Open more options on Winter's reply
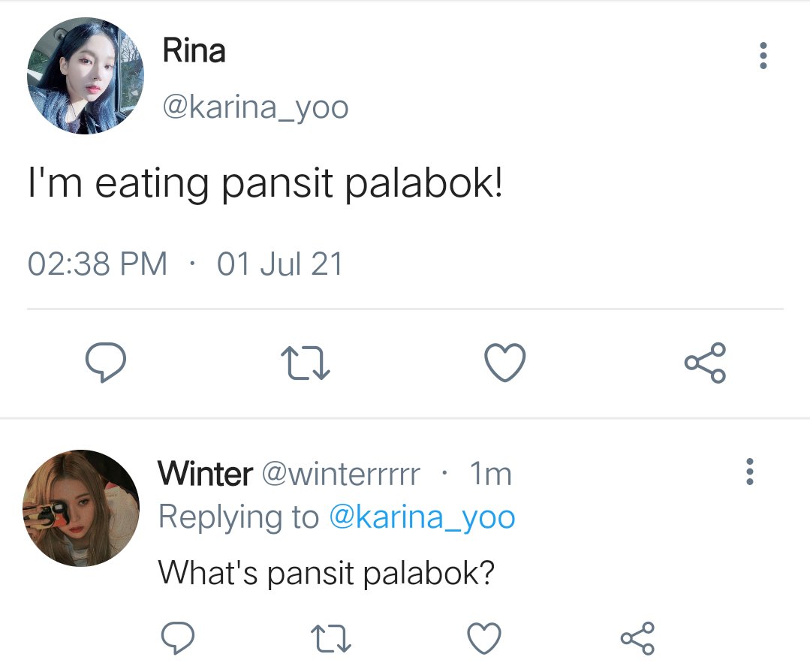 tap(749, 471)
